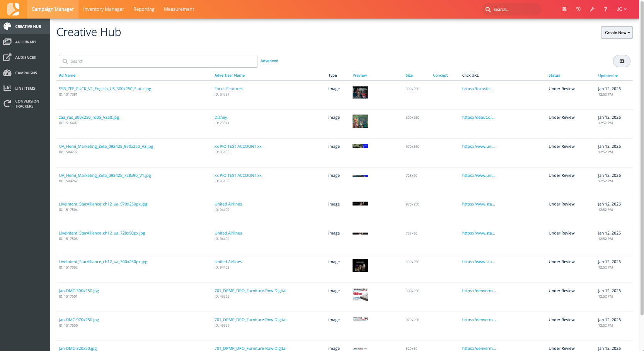Toggle the column layout view button
Viewport: 644px width, 351px height.
click(622, 61)
